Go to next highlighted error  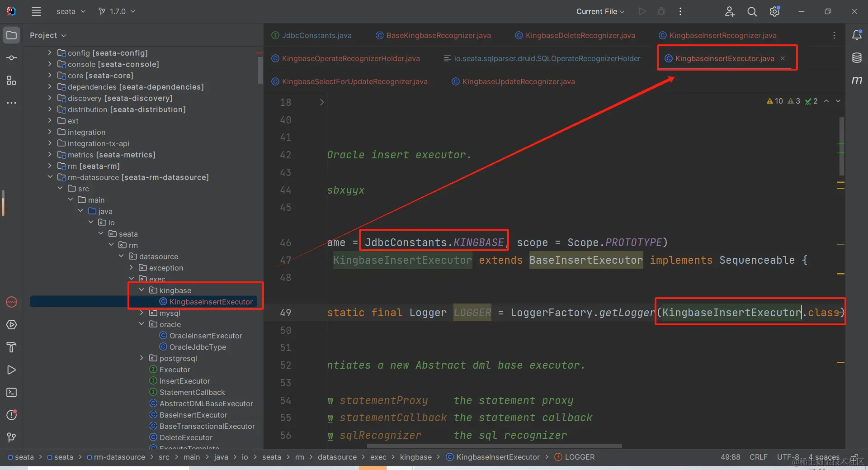[838, 101]
